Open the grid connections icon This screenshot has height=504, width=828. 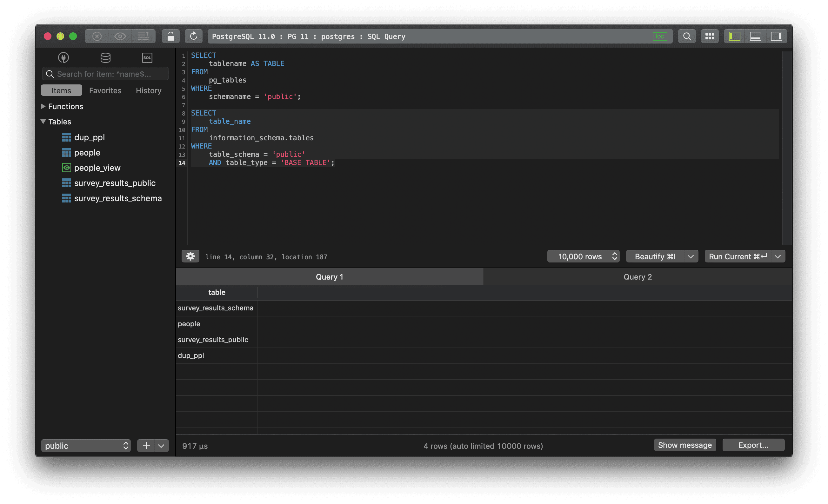click(x=710, y=36)
